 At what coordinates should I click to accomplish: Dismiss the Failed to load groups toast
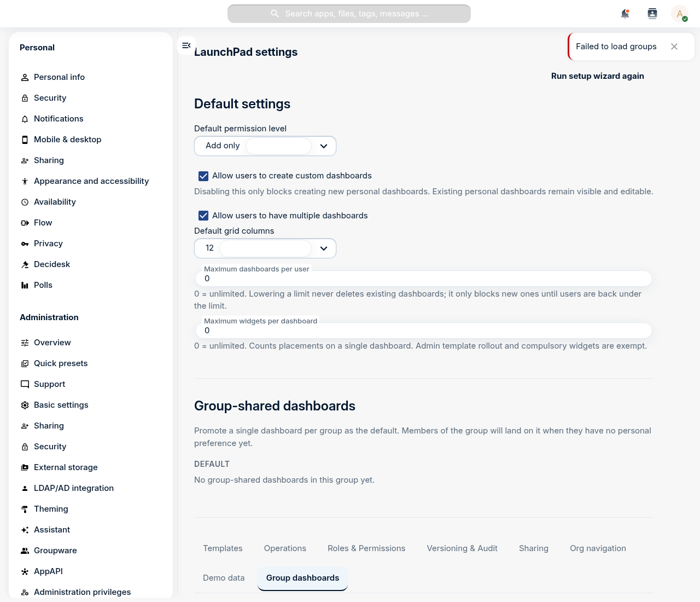pos(674,47)
